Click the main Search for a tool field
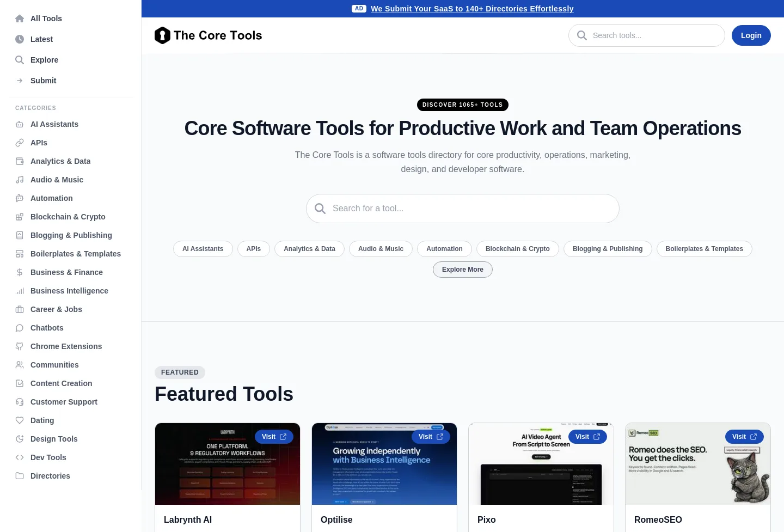The height and width of the screenshot is (532, 784). click(463, 209)
